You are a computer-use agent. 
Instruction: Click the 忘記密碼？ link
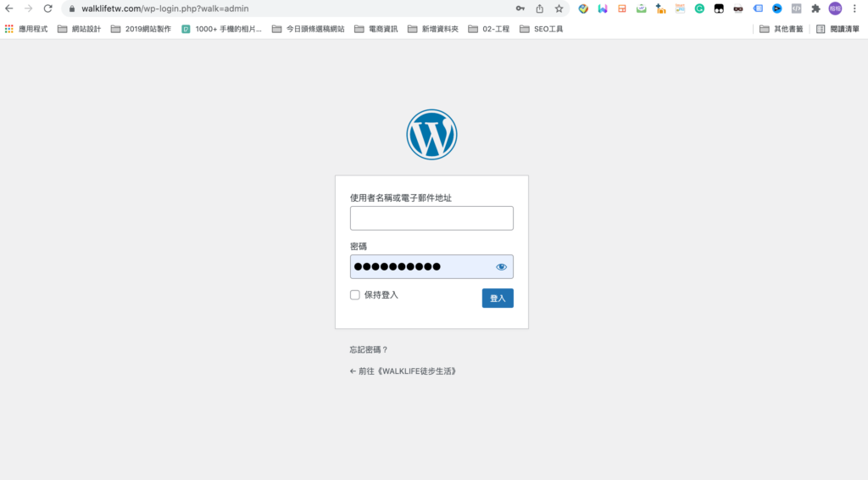pyautogui.click(x=369, y=349)
